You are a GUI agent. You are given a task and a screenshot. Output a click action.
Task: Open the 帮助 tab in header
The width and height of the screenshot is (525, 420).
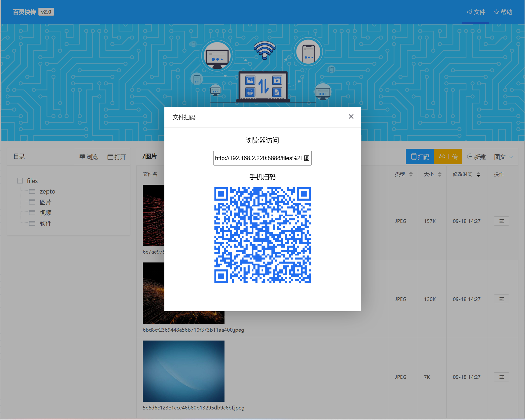coord(503,12)
